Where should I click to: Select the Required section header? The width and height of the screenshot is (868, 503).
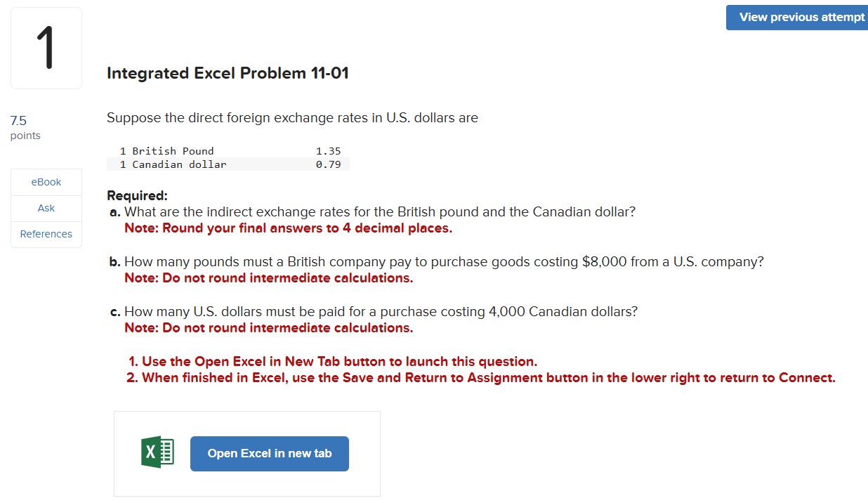click(138, 195)
